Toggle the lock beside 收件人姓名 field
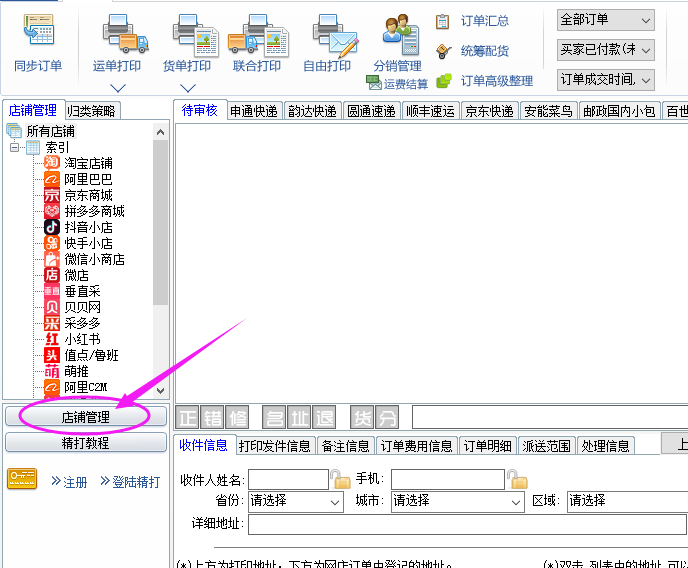Viewport: 688px width, 568px height. point(341,480)
